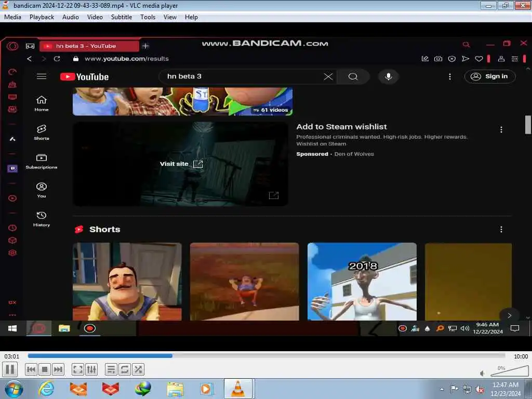Toggle VLC fullscreen mode
Viewport: 532px width, 399px height.
[78, 369]
